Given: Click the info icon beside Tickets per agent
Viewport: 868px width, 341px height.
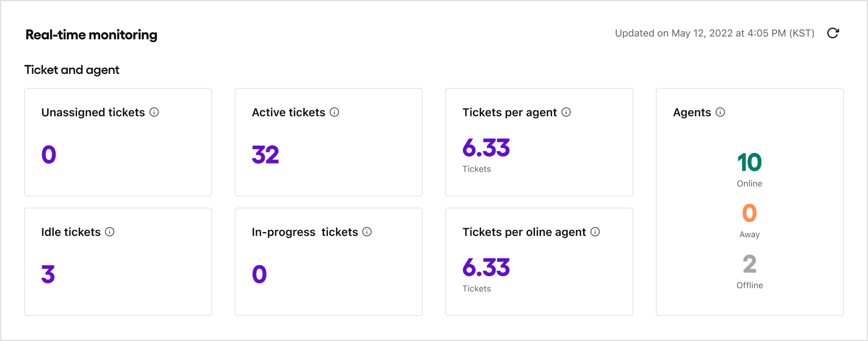Looking at the screenshot, I should tap(566, 112).
